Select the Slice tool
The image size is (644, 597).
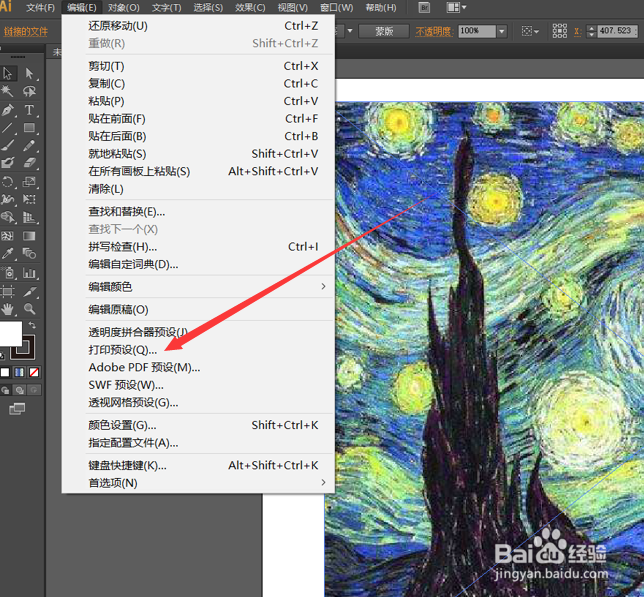click(x=29, y=292)
